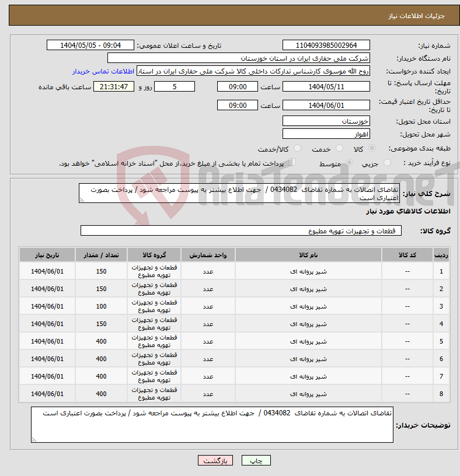Click the date 1404/06/01 in row 2

(x=47, y=289)
